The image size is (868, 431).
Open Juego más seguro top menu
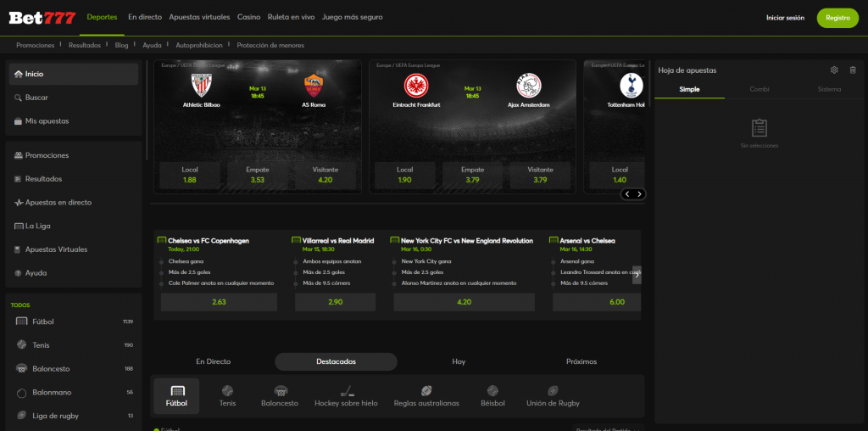352,17
